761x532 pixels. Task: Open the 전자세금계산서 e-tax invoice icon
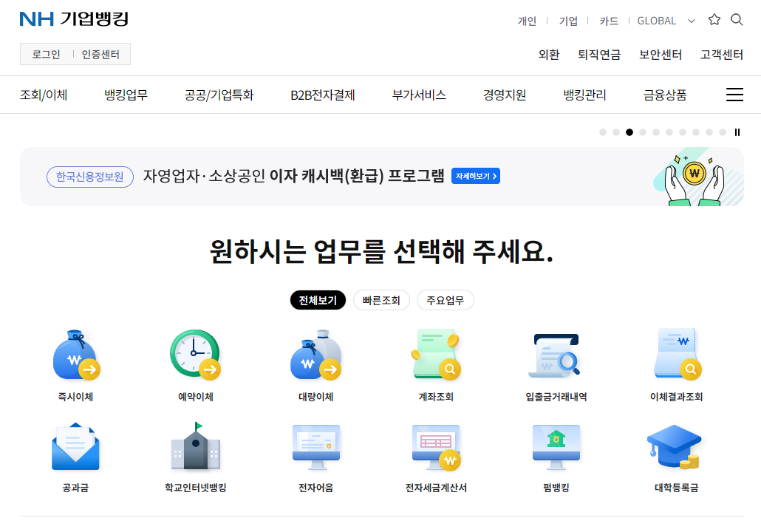[435, 447]
